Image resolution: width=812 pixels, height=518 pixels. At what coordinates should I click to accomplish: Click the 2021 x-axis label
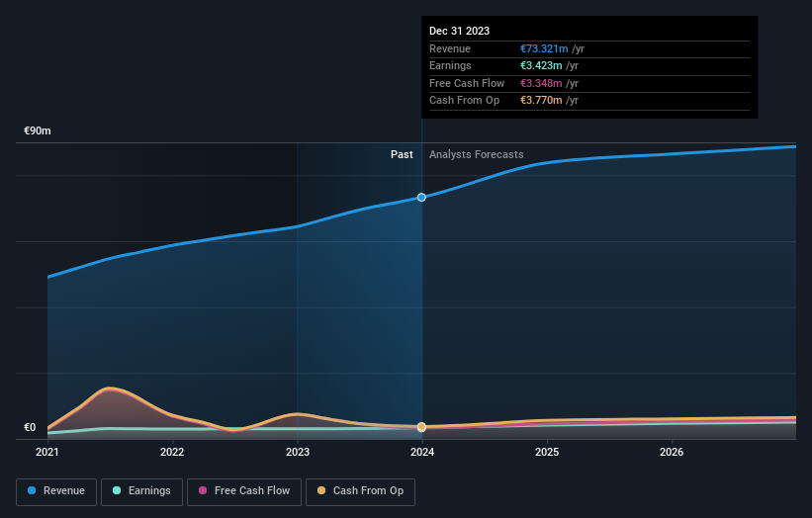(47, 452)
